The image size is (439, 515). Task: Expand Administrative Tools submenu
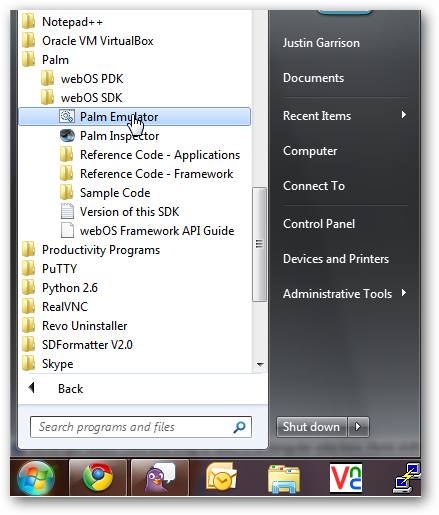click(x=345, y=294)
